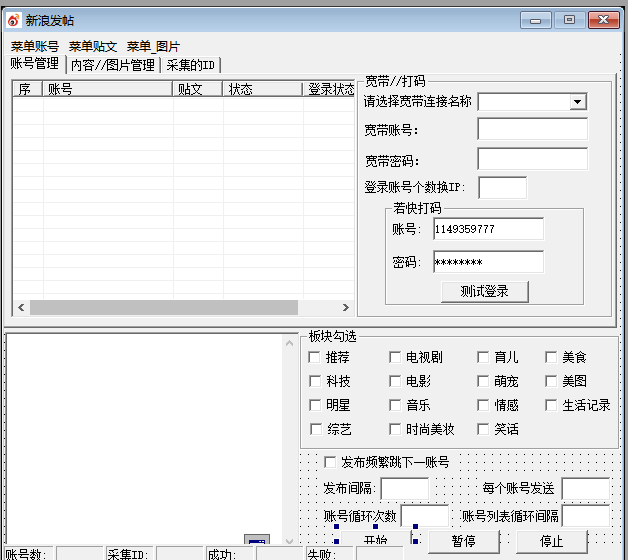Screen dimensions: 628x560
Task: Click the 开始 button
Action: [x=376, y=538]
